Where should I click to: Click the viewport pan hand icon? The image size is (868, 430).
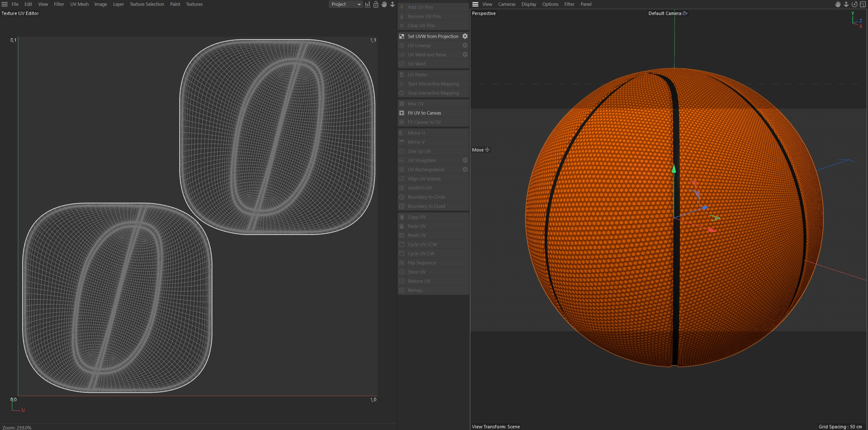point(838,4)
